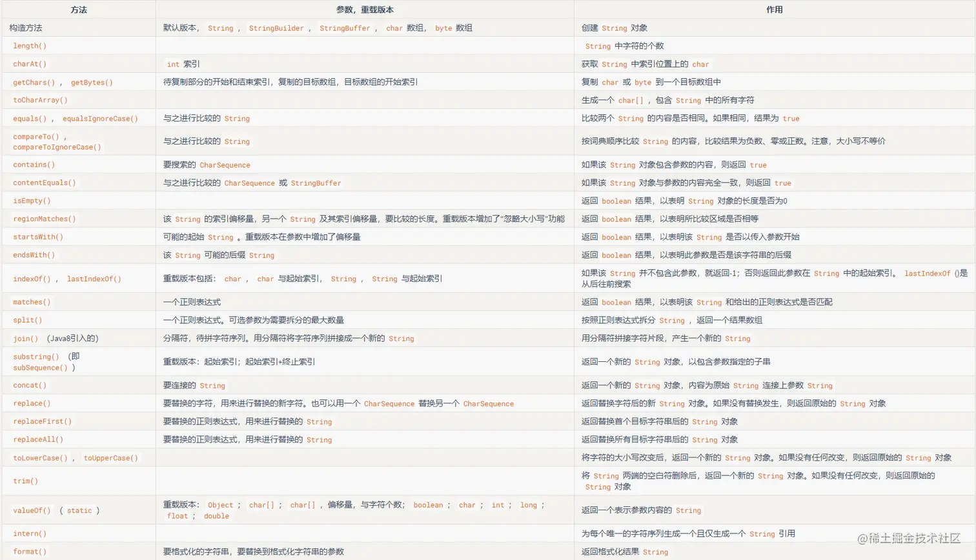Click the isEmpty() row's boolean description
The width and height of the screenshot is (976, 560).
[x=684, y=201]
